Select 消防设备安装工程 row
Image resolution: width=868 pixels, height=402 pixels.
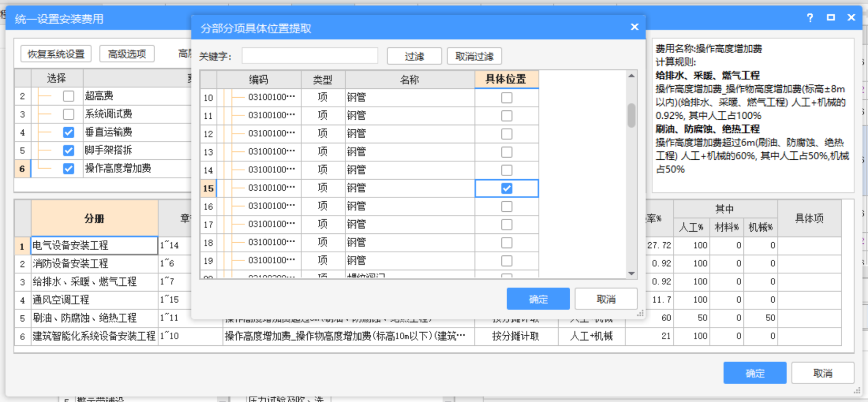pyautogui.click(x=94, y=263)
